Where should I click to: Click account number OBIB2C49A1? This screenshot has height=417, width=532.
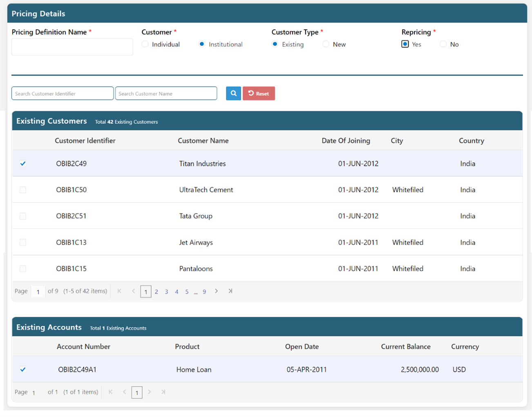[77, 370]
